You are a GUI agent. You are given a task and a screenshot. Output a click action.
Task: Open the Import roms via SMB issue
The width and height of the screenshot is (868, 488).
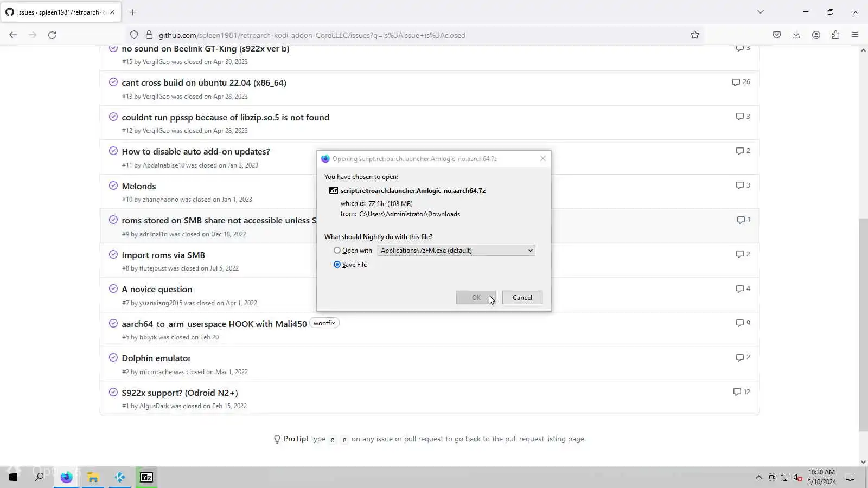pos(163,255)
